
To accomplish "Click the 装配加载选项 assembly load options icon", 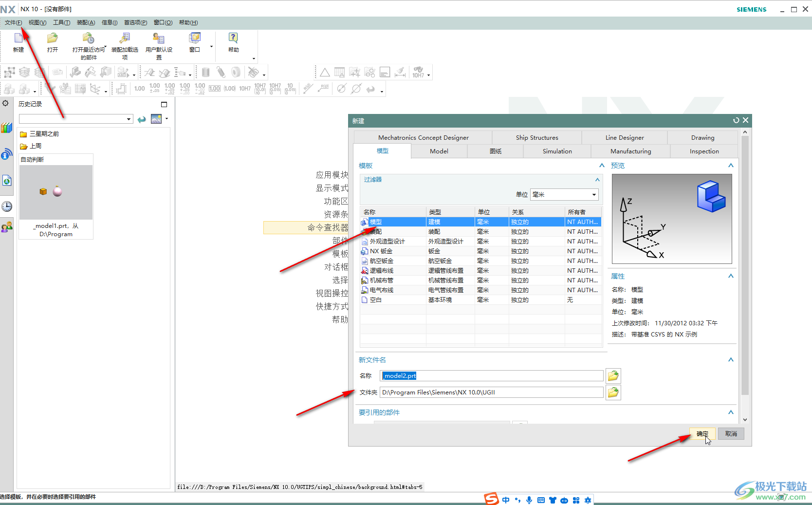I will tap(125, 38).
